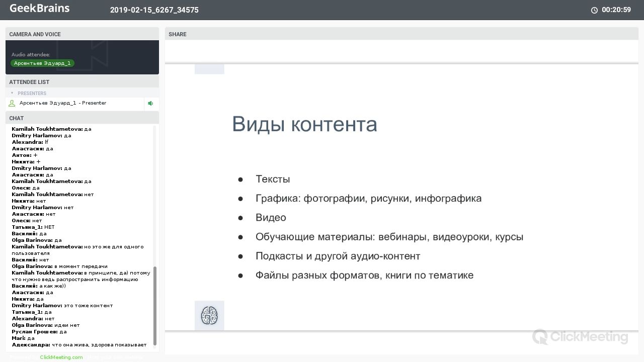The image size is (644, 362).
Task: Click Адександра's message 'что она жива, здорова'
Action: click(79, 345)
